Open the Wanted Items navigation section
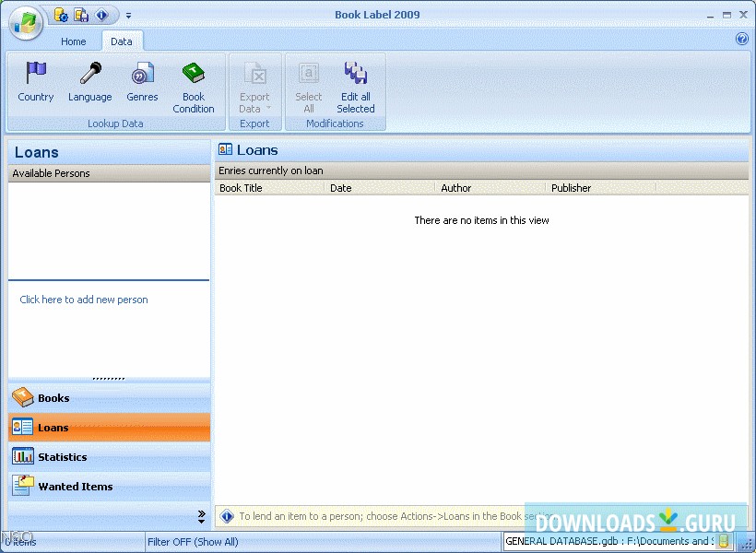 [109, 486]
